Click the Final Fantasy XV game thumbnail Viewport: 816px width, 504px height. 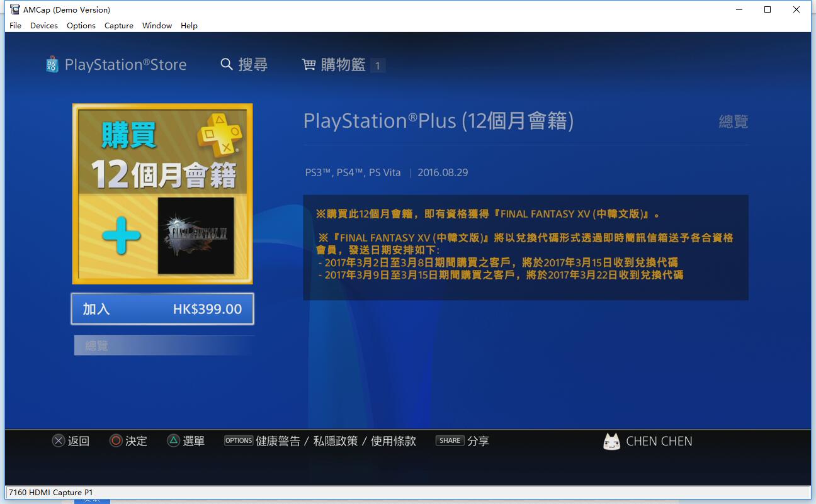point(196,235)
